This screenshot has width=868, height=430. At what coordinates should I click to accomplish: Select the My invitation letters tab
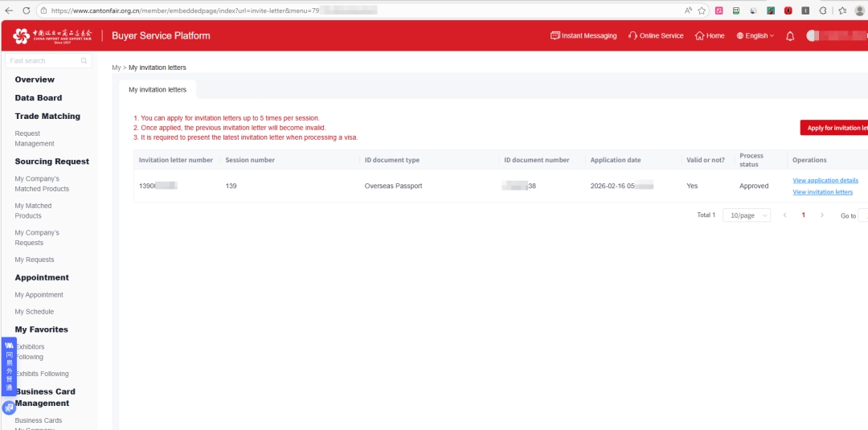click(x=158, y=89)
